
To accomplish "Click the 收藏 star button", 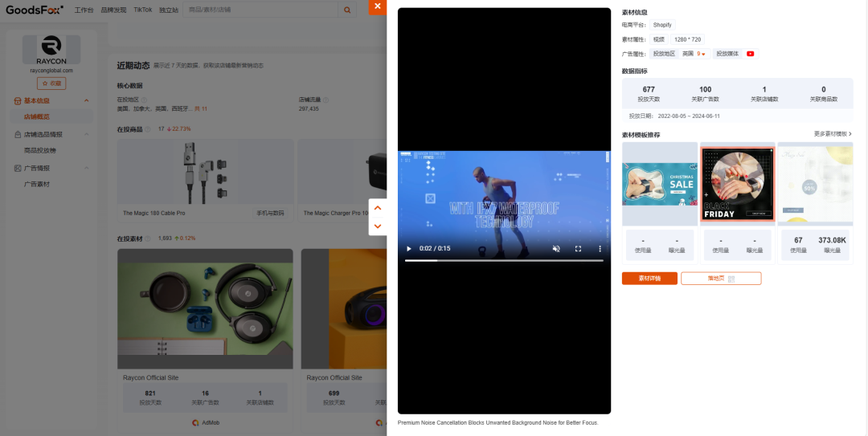I will [x=51, y=84].
